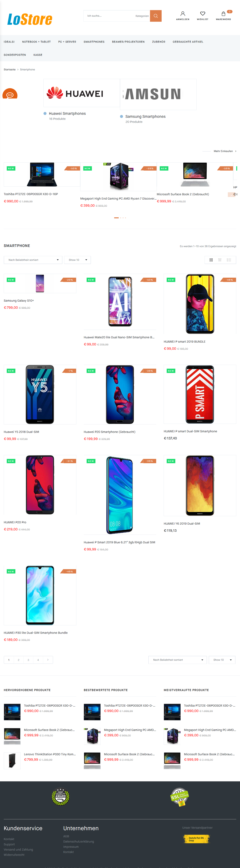Open the Notebook + Tablet menu item
Screen dimensions: 240x868
tap(36, 42)
